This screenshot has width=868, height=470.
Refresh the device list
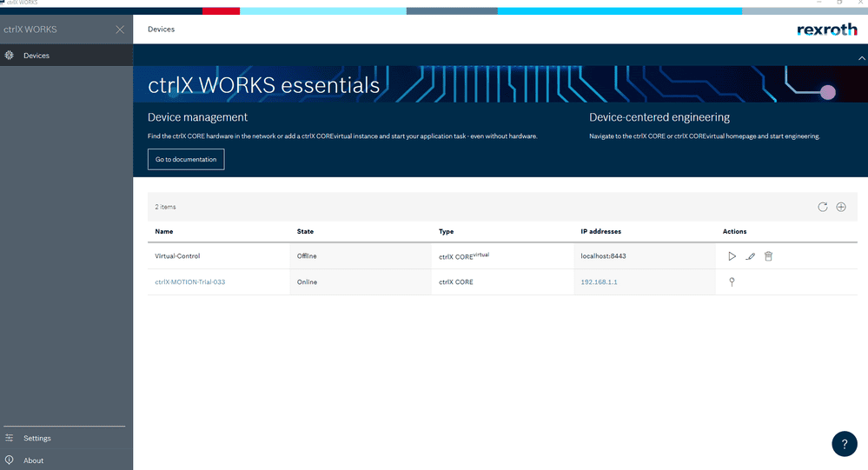[x=823, y=207]
